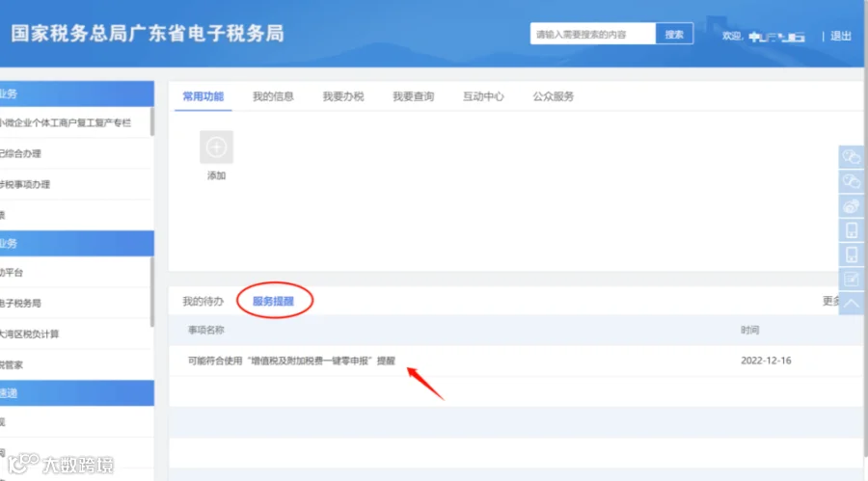
Task: Click the first sidebar section's scrollbar beside 复工复产专栏
Action: click(x=152, y=122)
